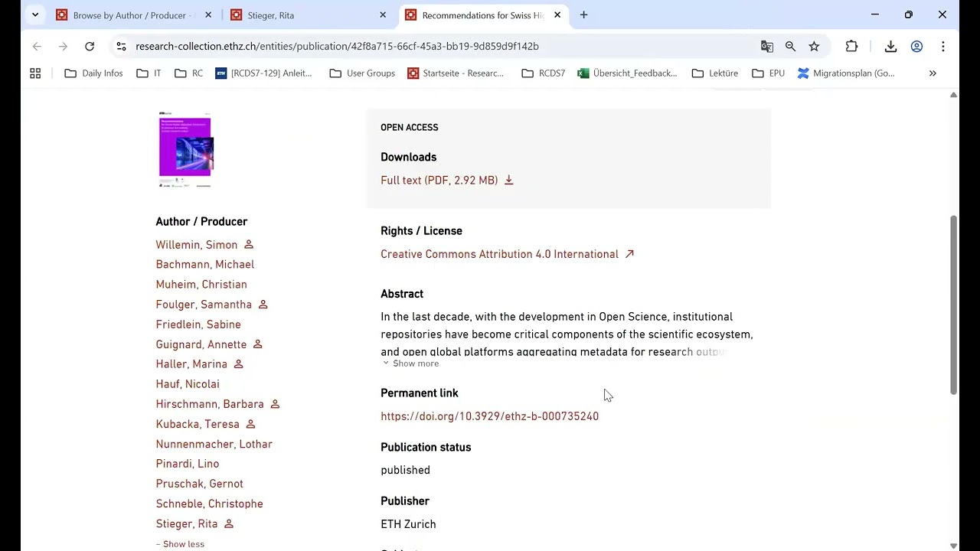Open Haller, Marina person profile icon
This screenshot has width=980, height=551.
click(x=238, y=364)
